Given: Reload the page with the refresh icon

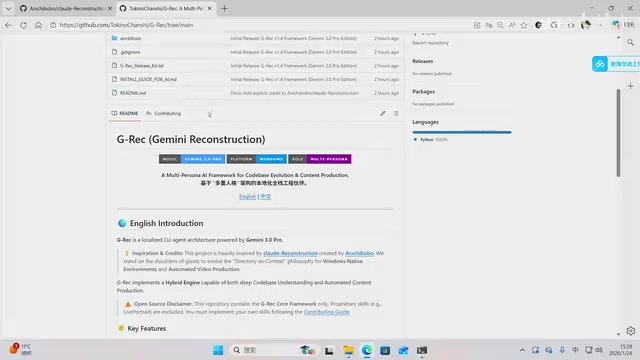Looking at the screenshot, I should pos(23,25).
